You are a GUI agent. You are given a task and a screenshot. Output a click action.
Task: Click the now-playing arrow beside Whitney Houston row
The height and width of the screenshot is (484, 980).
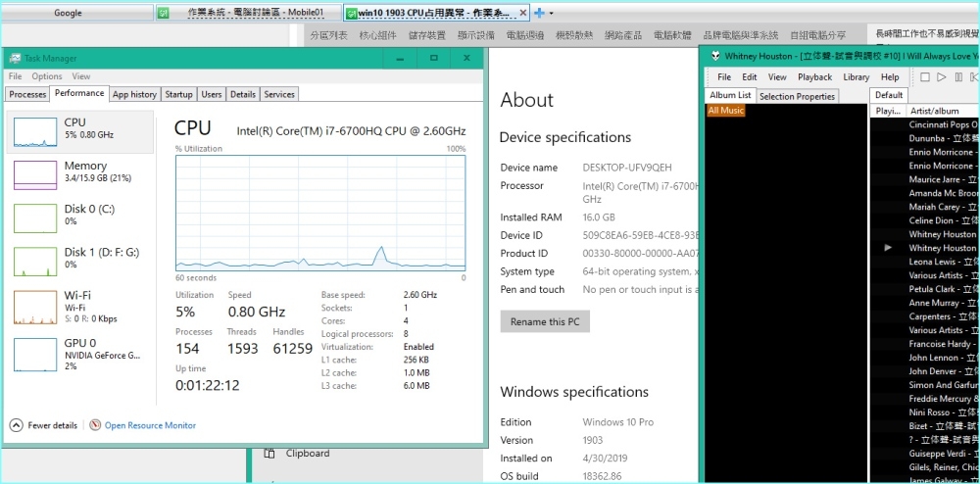[888, 248]
